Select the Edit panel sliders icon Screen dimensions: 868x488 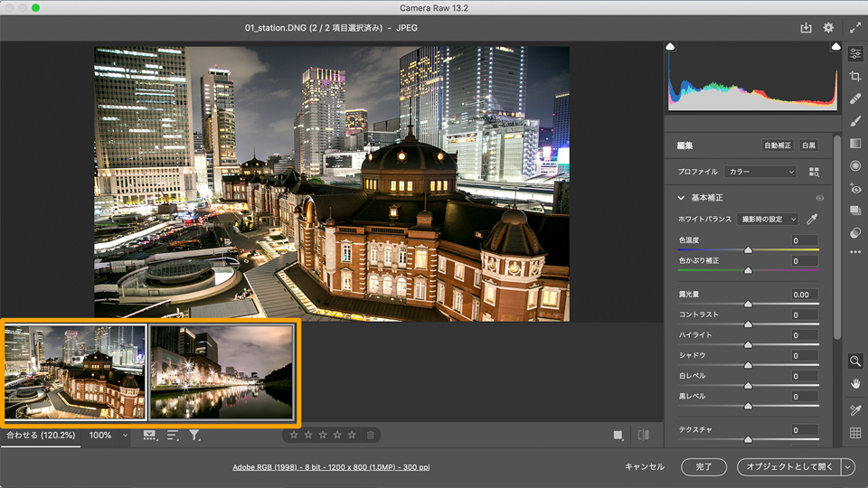pyautogui.click(x=855, y=54)
